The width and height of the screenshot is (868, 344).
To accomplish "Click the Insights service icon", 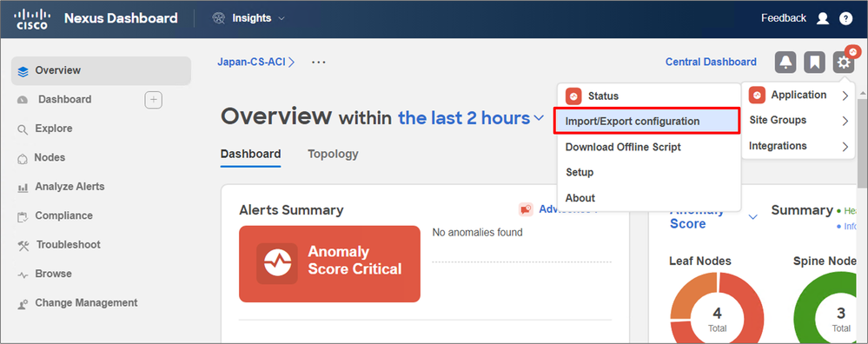I will (x=219, y=18).
